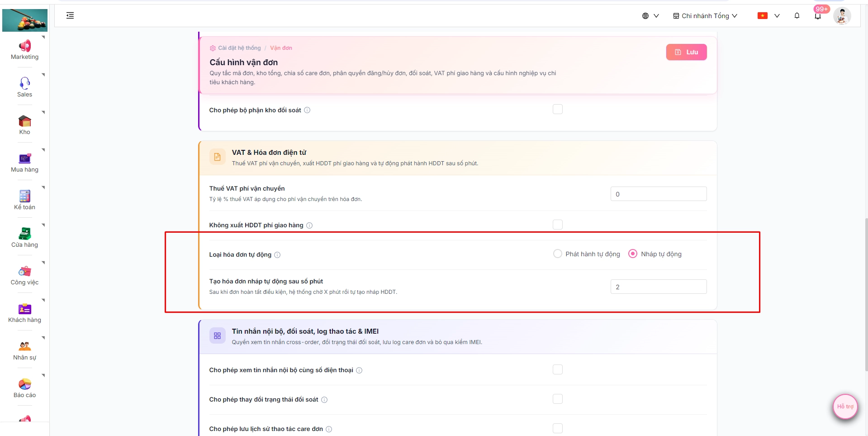Enable Cho phép bộ phận kho đối soát
The height and width of the screenshot is (436, 868).
point(558,110)
